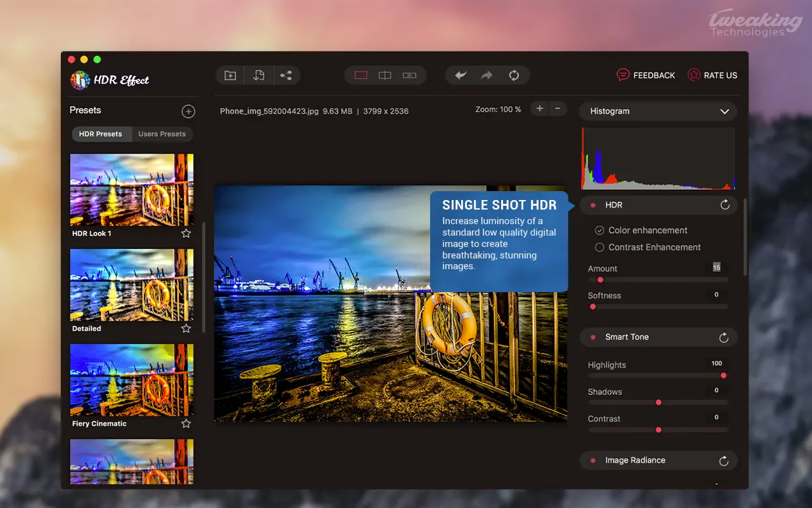Select the single image view mode
Screen dimensions: 812x508
(361, 76)
